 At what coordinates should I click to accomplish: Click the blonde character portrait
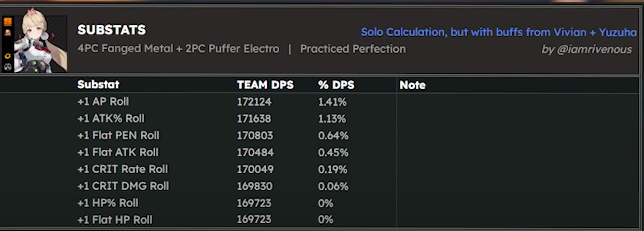click(x=41, y=40)
